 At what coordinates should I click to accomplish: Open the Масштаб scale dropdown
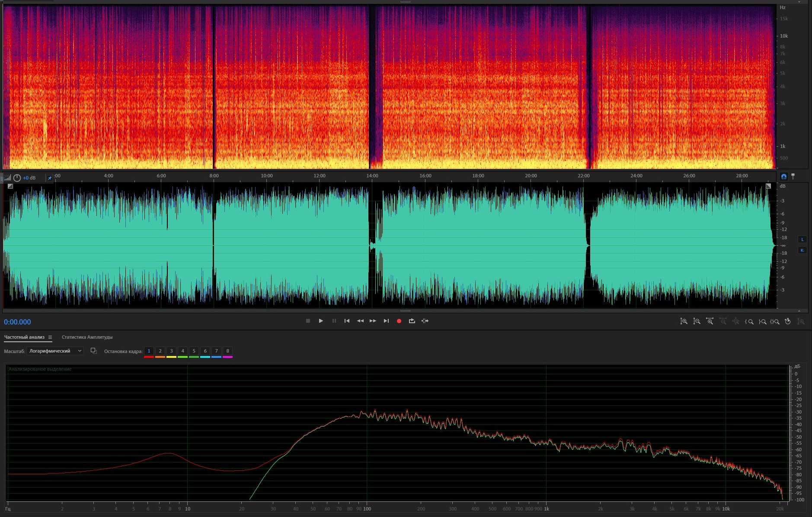point(55,351)
